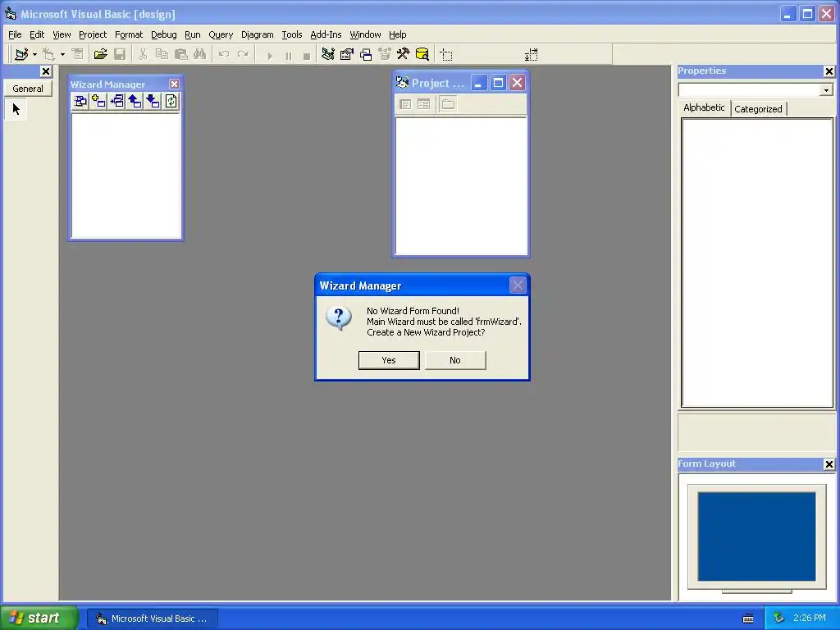Close the Properties panel
The width and height of the screenshot is (840, 630).
tap(829, 71)
